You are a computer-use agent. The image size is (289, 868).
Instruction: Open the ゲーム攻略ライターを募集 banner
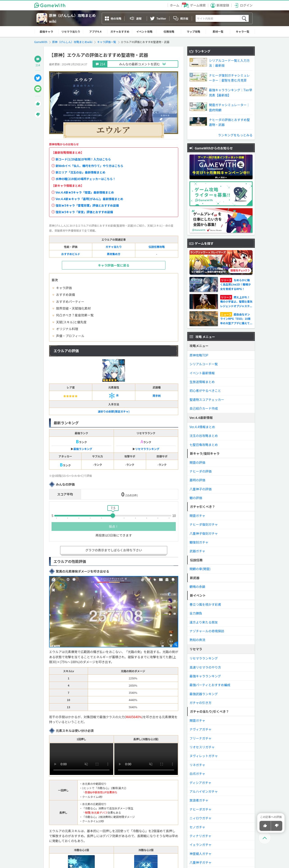221,194
